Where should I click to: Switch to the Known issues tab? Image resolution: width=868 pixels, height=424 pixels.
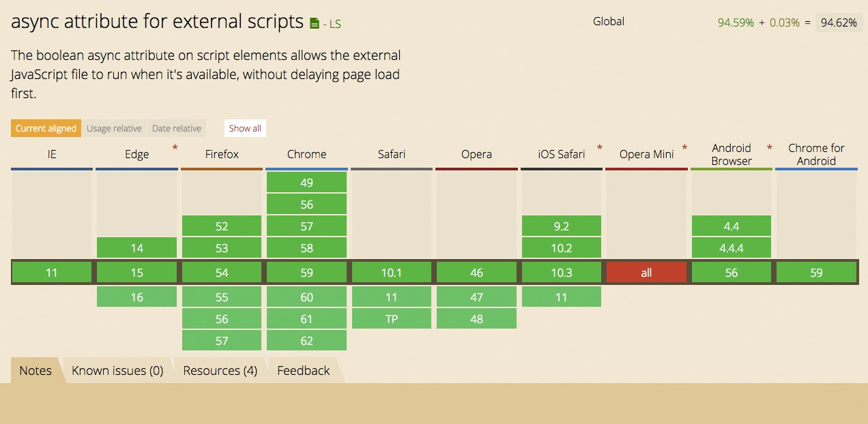click(118, 370)
